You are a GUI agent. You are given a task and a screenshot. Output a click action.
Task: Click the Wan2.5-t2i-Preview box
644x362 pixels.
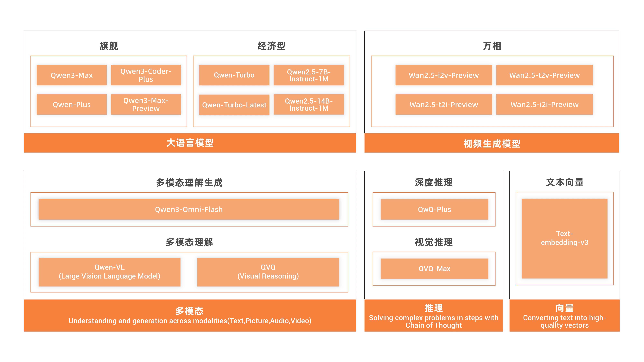click(443, 104)
